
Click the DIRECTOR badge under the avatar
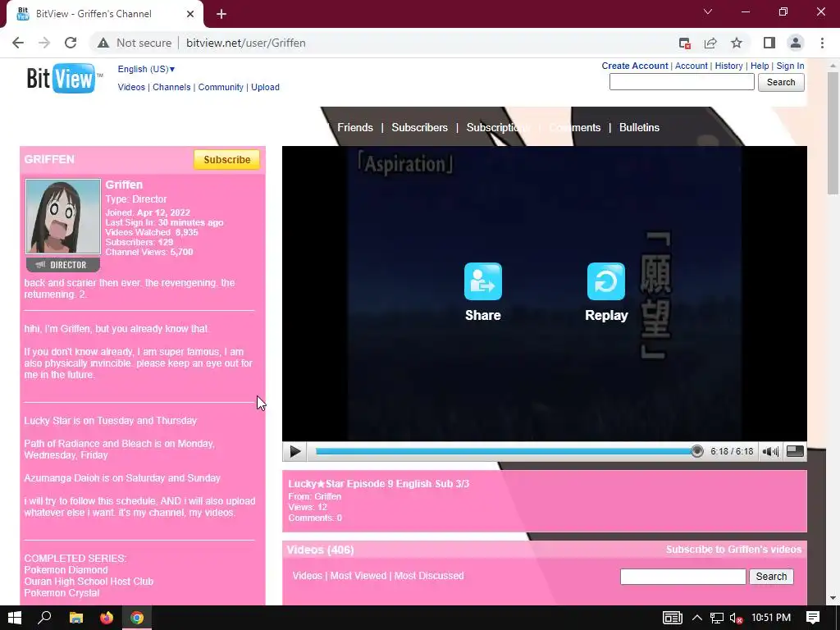tap(63, 265)
